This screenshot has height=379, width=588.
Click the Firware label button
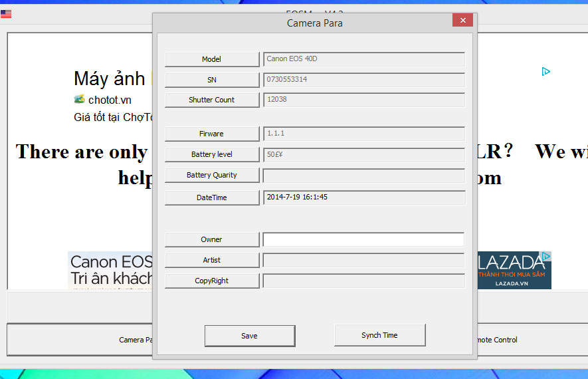[x=212, y=134]
